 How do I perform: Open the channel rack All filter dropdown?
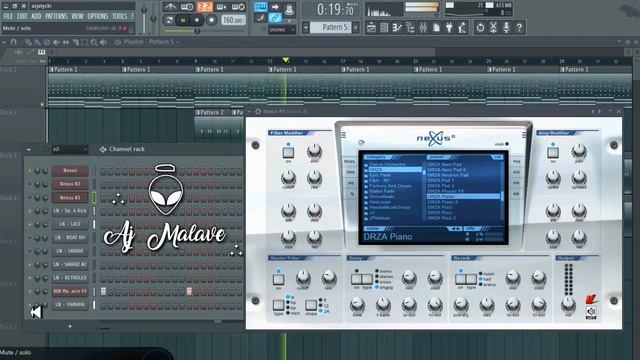point(70,149)
